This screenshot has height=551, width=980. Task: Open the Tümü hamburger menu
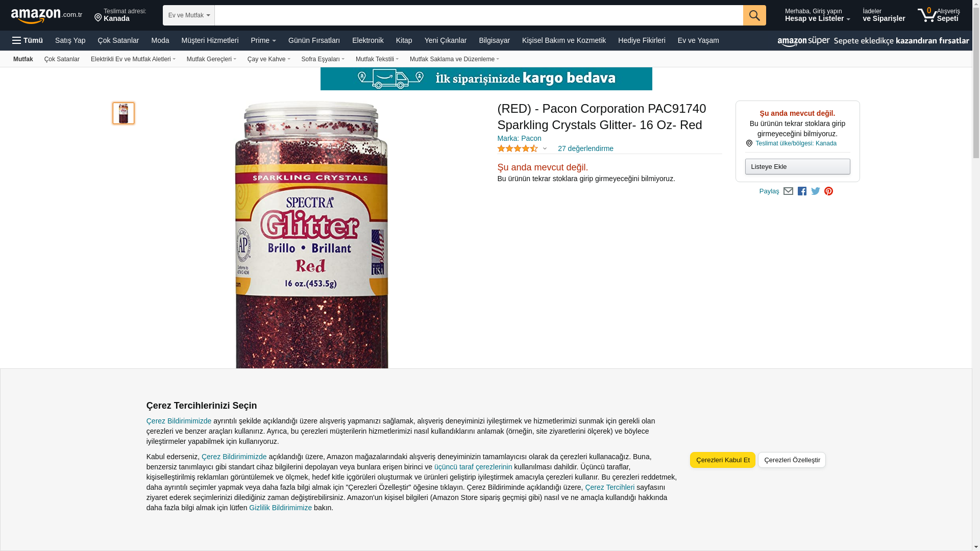[28, 40]
